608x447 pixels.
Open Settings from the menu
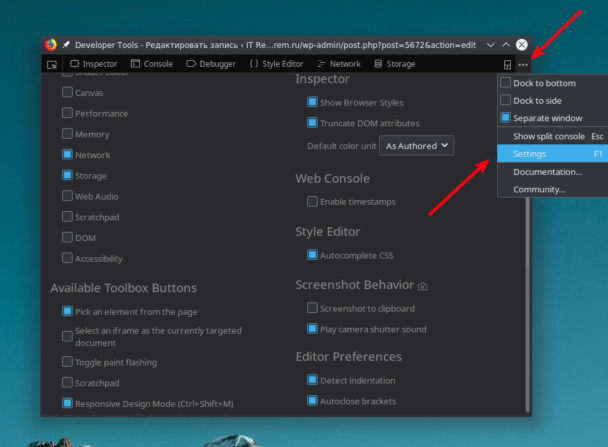click(x=553, y=154)
